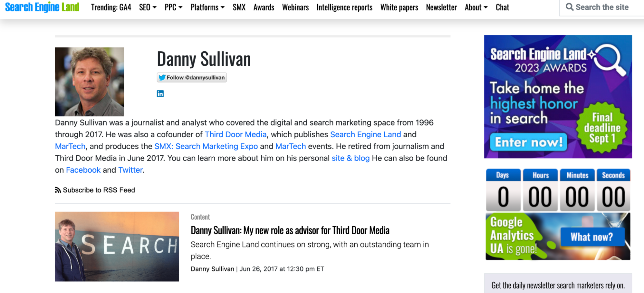This screenshot has height=293, width=644.
Task: Open the Facebook link in bio
Action: (83, 170)
